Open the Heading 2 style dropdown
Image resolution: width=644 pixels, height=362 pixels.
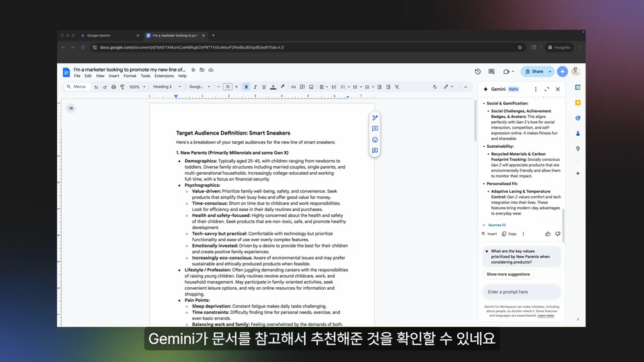tap(167, 87)
